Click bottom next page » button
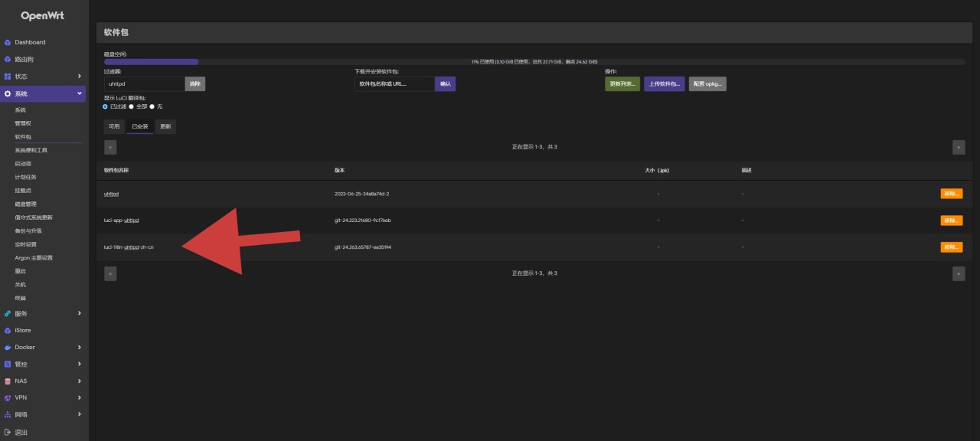The width and height of the screenshot is (980, 441). click(x=959, y=273)
